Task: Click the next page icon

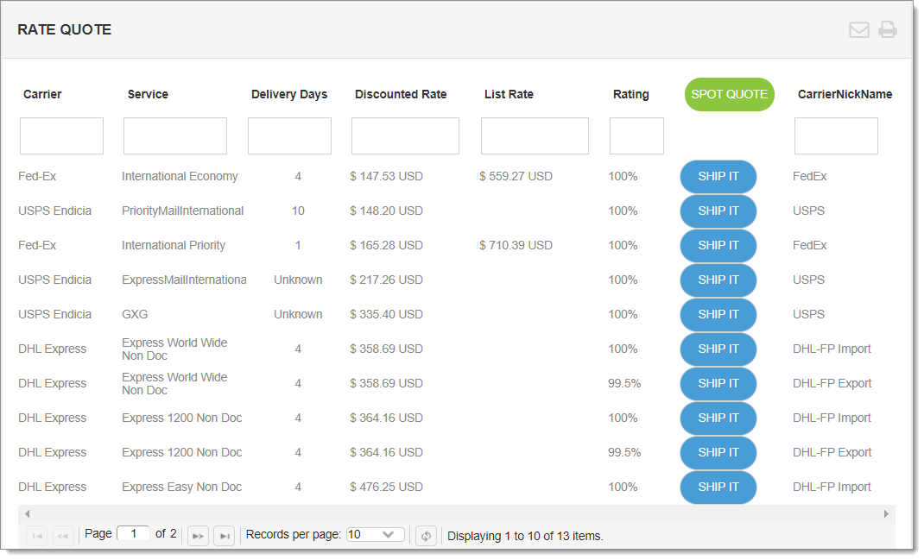Action: pos(198,535)
